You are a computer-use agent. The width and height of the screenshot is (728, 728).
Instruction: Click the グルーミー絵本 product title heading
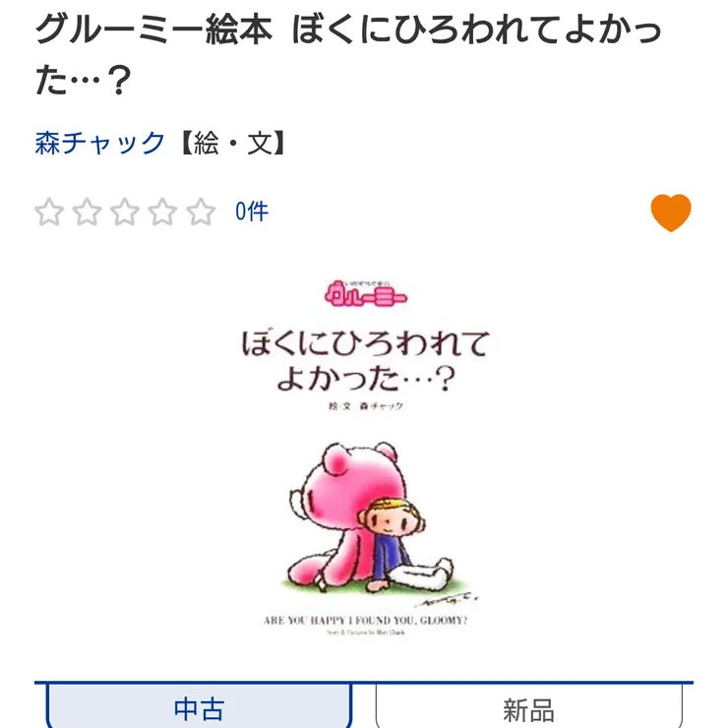coord(348,54)
